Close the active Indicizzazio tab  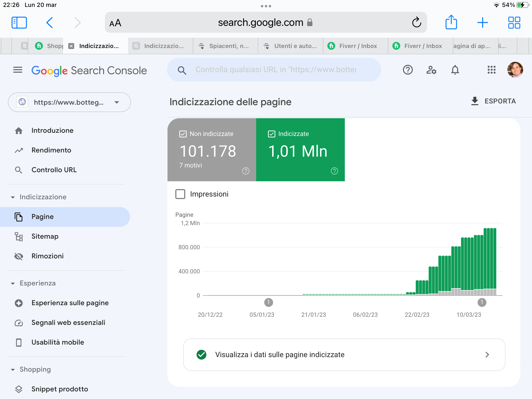71,46
